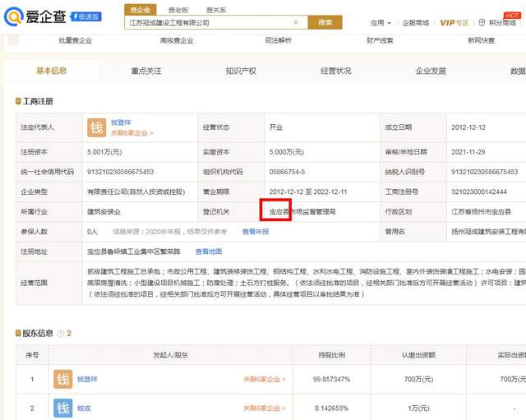This screenshot has height=420, width=526.
Task: Click the 爱企查 logo
Action: click(x=35, y=16)
